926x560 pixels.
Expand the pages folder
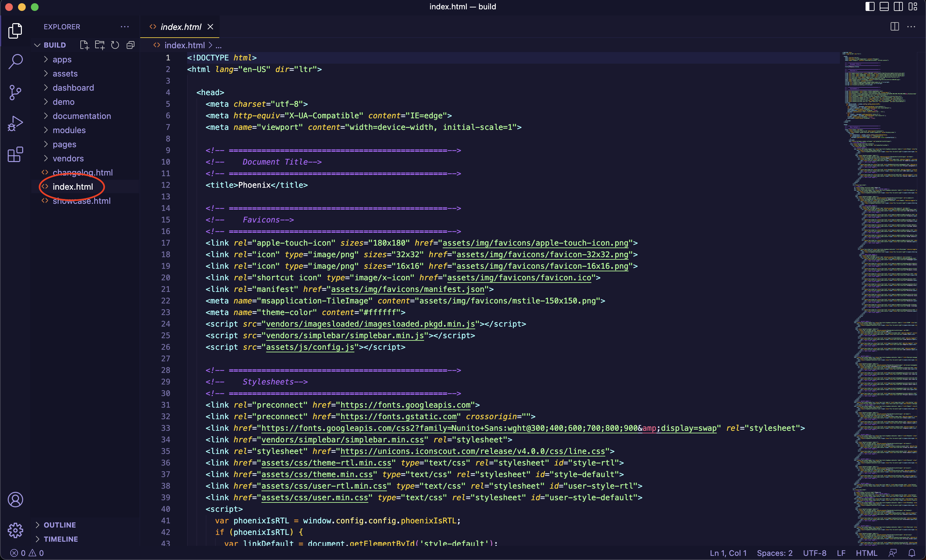click(86, 144)
